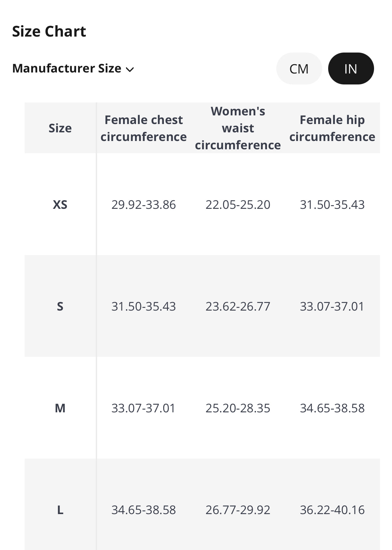Click XS waist value 22.05-25.20
Viewport: 392px width, 550px height.
point(238,205)
